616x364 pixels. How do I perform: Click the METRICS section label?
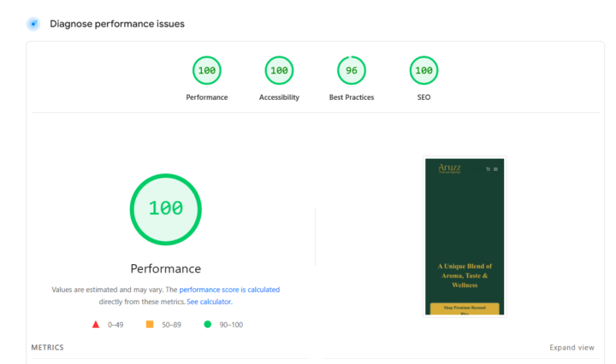[x=48, y=348]
